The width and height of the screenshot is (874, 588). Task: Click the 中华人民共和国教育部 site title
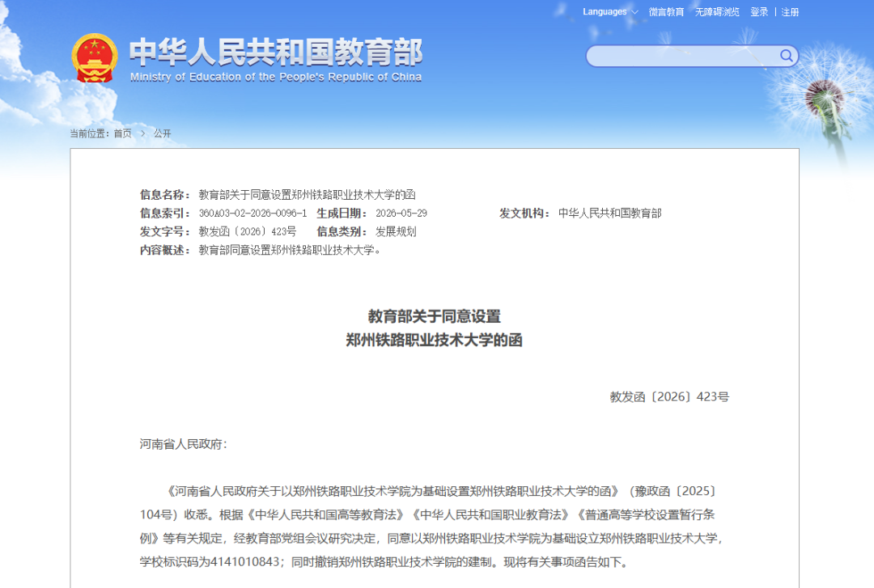[276, 53]
